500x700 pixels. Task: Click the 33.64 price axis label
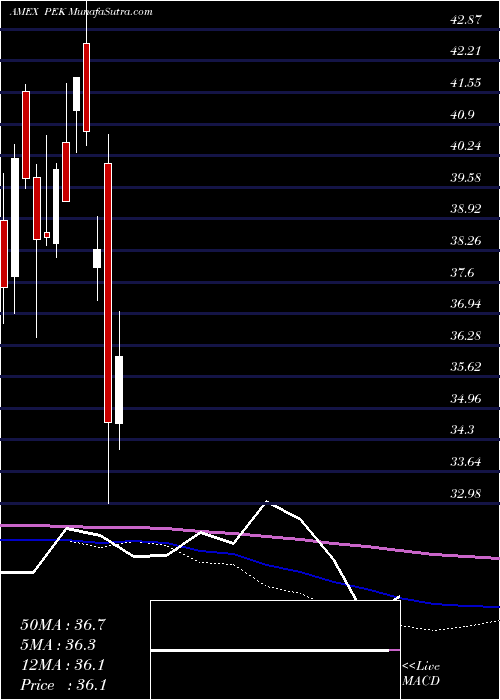coord(466,462)
